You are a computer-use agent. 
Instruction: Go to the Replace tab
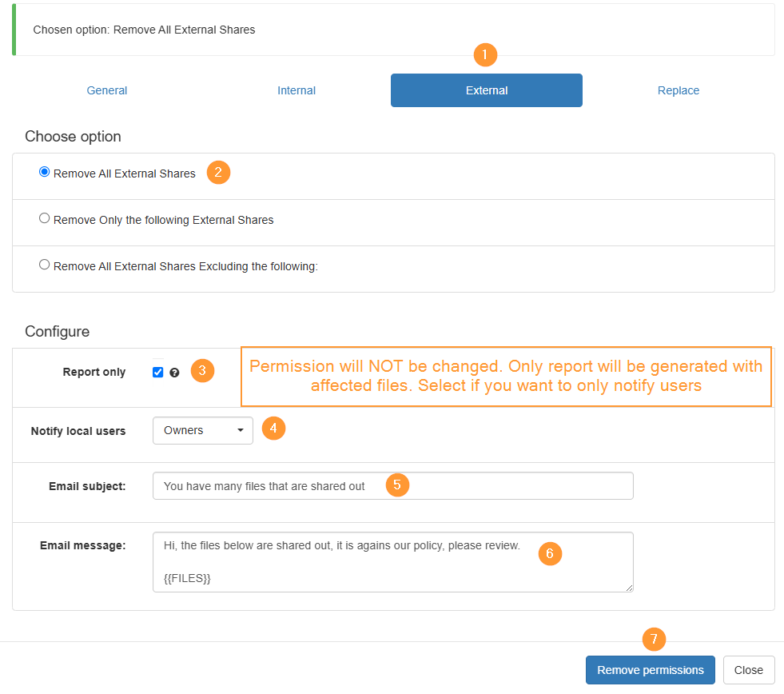(678, 90)
